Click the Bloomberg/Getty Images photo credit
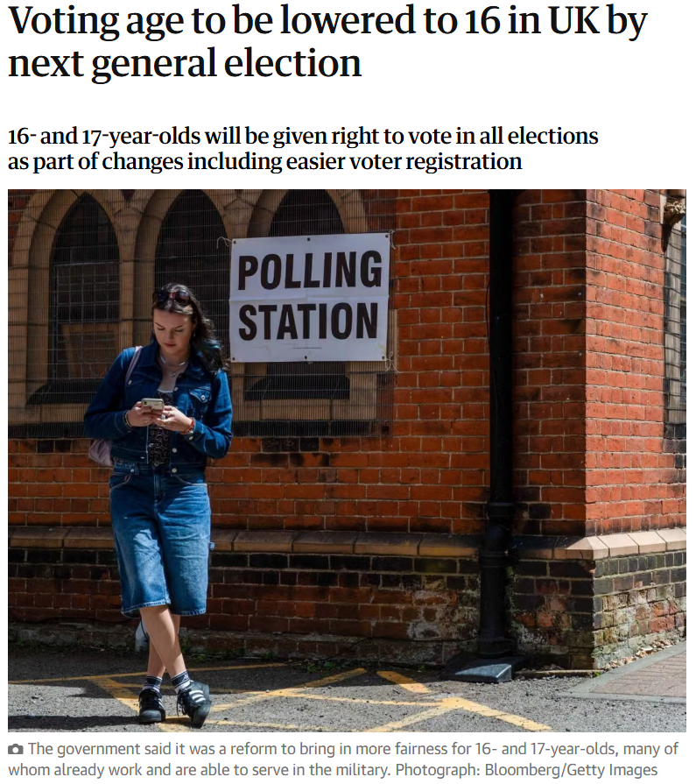 571,769
